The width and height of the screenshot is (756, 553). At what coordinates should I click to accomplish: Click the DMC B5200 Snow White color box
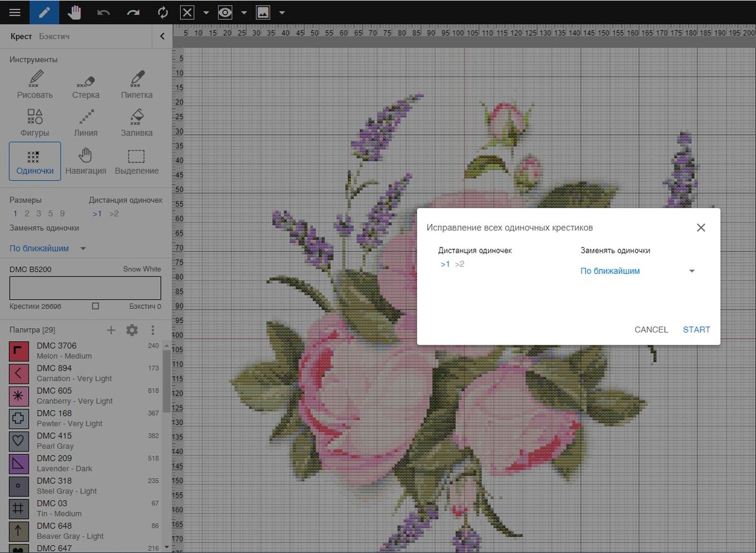coord(85,288)
